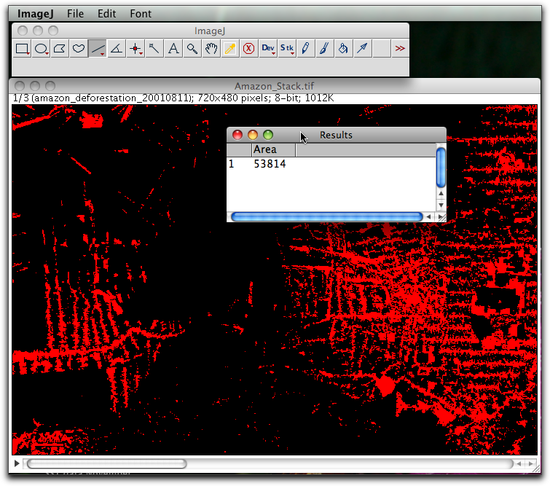
Task: Open the Edit menu
Action: (107, 14)
